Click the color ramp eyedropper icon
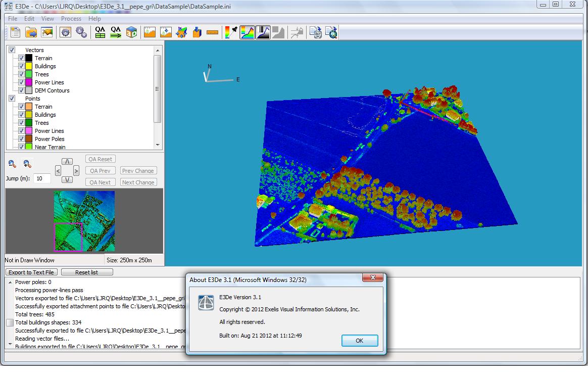 point(231,32)
